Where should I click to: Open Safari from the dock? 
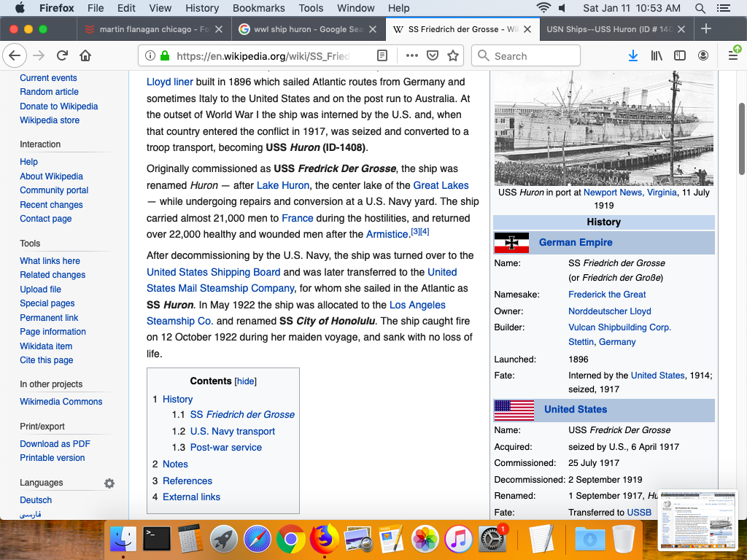(257, 540)
